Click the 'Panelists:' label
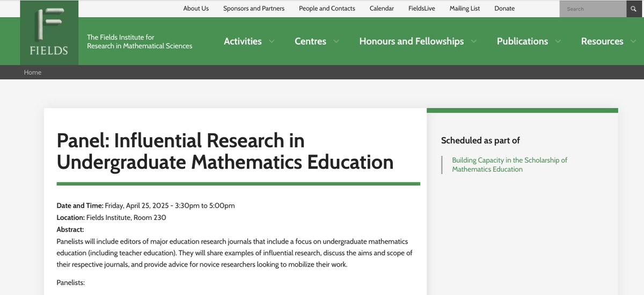The image size is (644, 295). 71,282
